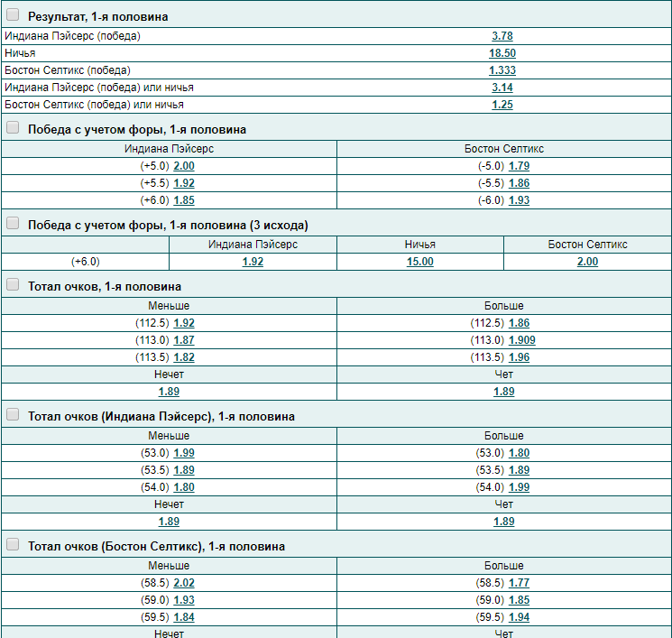
Task: Choose 1.333 odds for Бостон Селтикс win
Action: (502, 70)
